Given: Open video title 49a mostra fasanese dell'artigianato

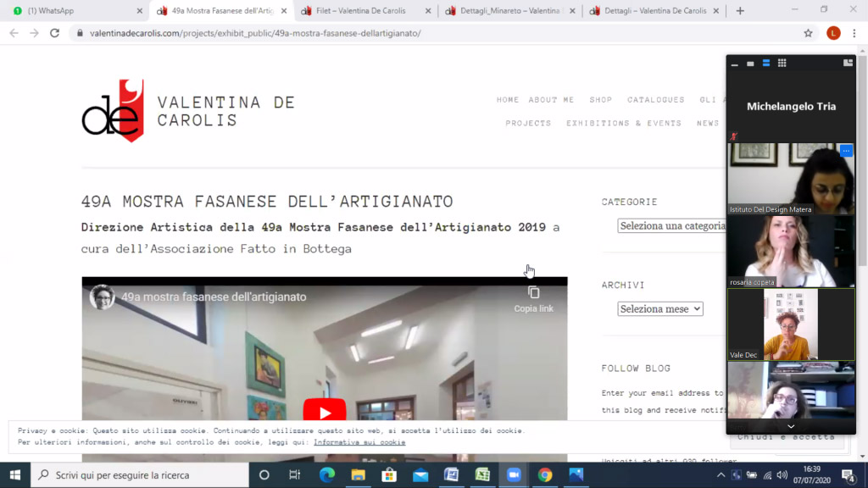Looking at the screenshot, I should [x=214, y=297].
